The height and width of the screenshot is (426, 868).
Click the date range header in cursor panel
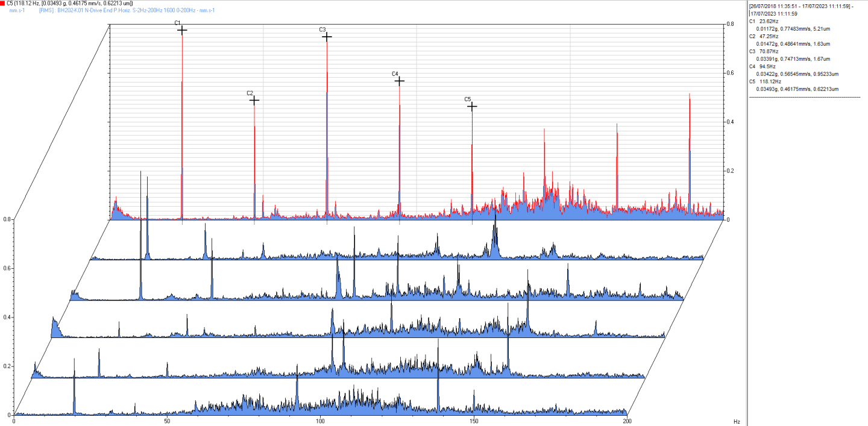(x=801, y=10)
